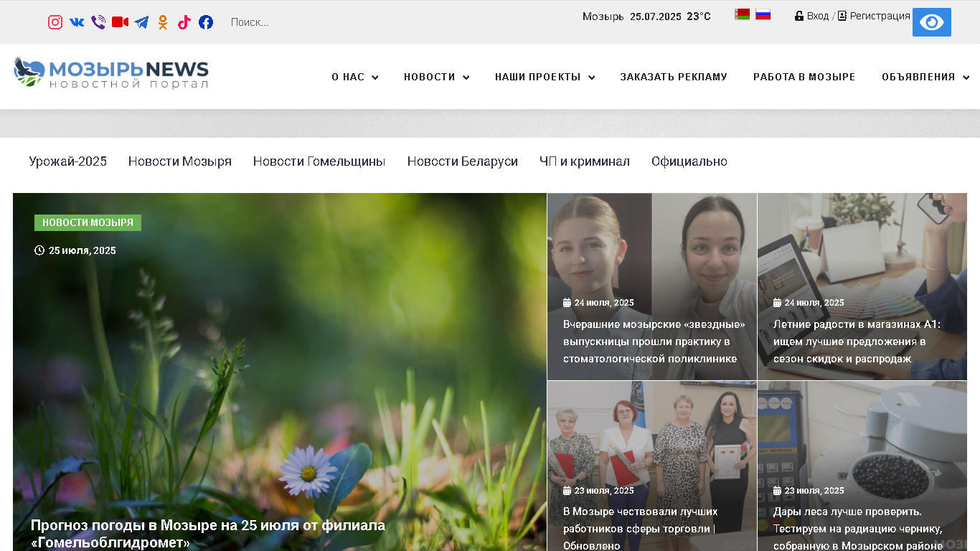Click the 25 июля, 2025 date
980x551 pixels.
(x=75, y=250)
